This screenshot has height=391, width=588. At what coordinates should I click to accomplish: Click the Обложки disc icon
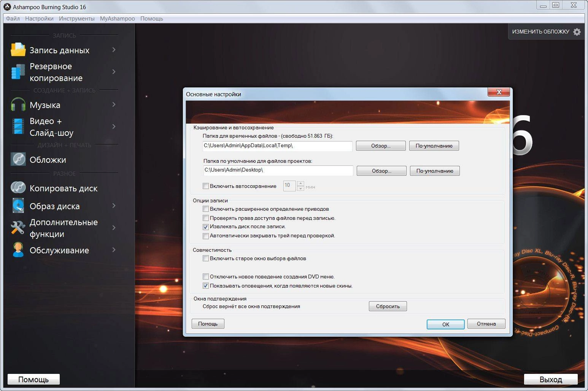tap(18, 159)
